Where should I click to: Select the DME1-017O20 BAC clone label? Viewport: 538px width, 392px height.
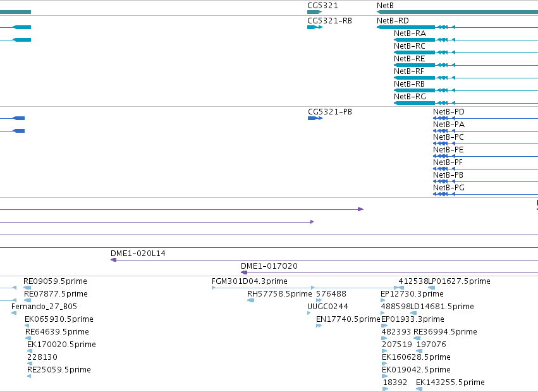tap(269, 266)
